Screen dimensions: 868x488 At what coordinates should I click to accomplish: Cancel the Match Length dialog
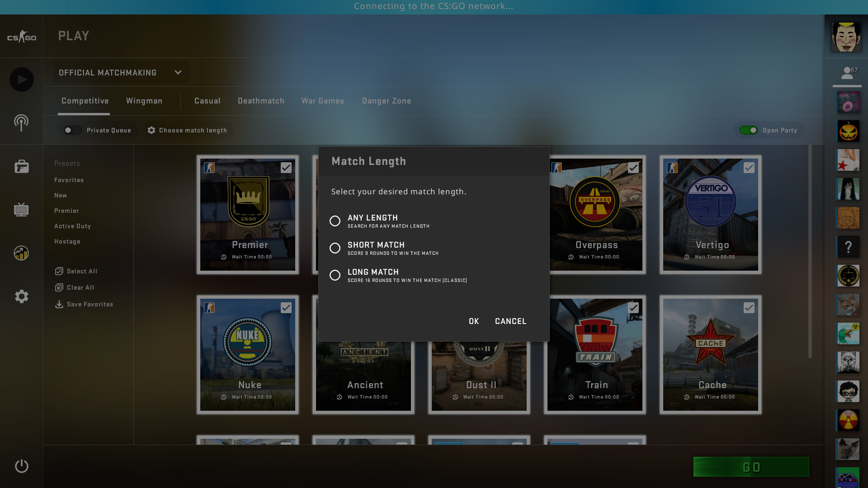tap(511, 321)
